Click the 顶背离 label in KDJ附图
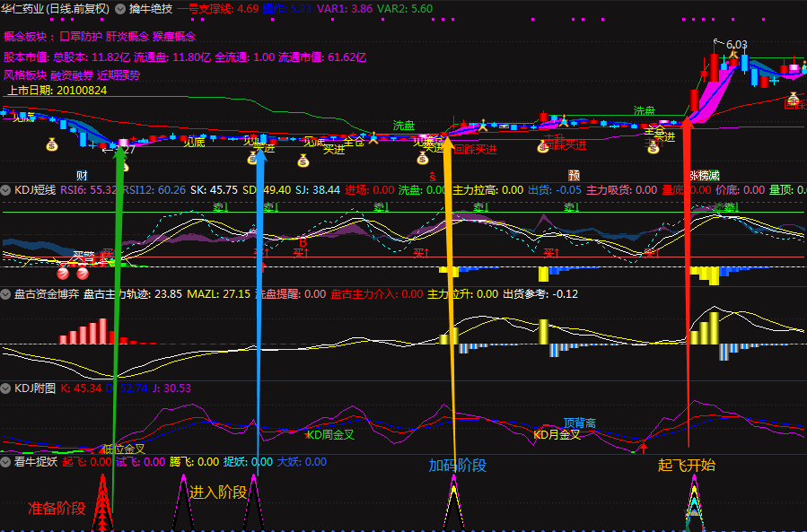807x532 pixels. coord(580,423)
